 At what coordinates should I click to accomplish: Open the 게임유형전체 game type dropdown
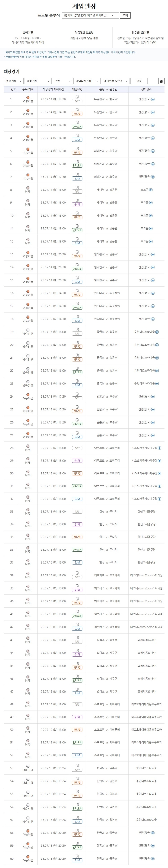point(87,81)
